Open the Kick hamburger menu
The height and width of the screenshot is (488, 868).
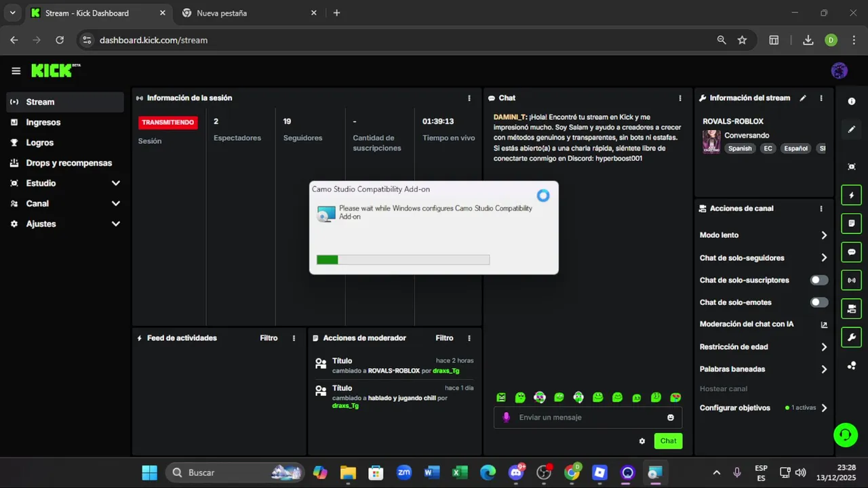point(16,70)
